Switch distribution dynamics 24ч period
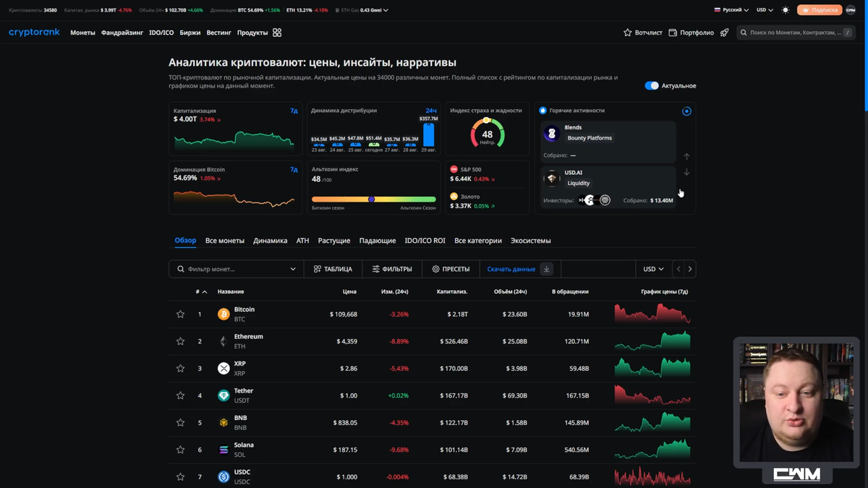 coord(431,111)
